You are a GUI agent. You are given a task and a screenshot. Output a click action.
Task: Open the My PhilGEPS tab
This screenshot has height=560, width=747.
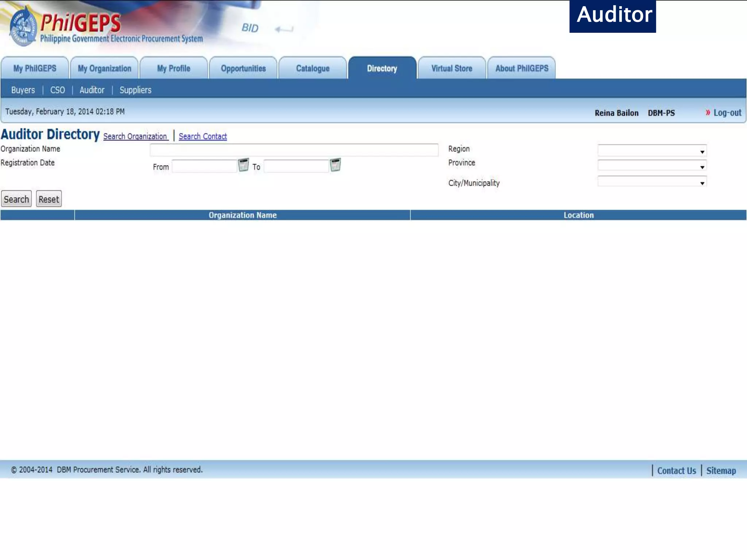click(x=35, y=68)
